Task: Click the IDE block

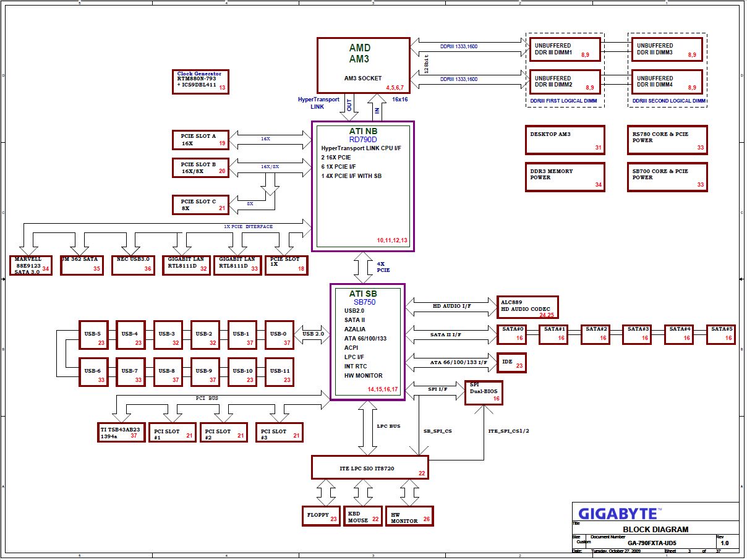Action: pyautogui.click(x=511, y=363)
